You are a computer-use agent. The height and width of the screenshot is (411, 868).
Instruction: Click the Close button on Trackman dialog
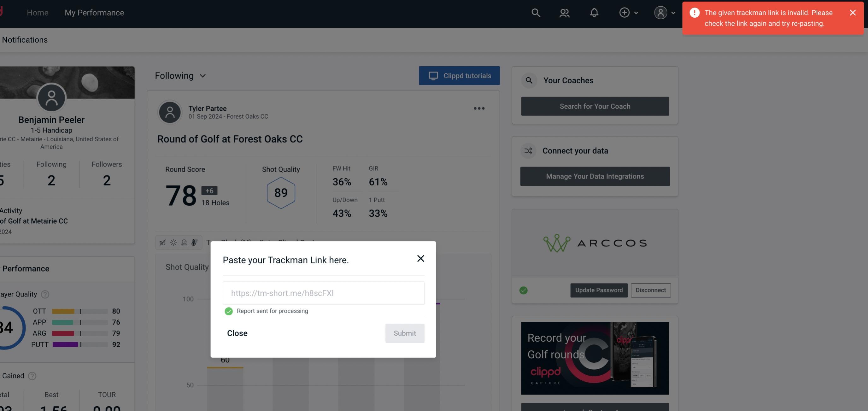pyautogui.click(x=237, y=333)
